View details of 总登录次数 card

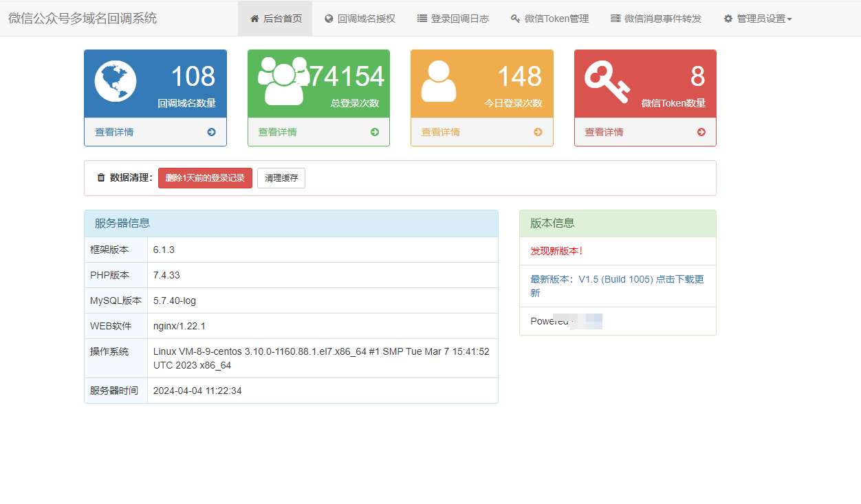318,132
